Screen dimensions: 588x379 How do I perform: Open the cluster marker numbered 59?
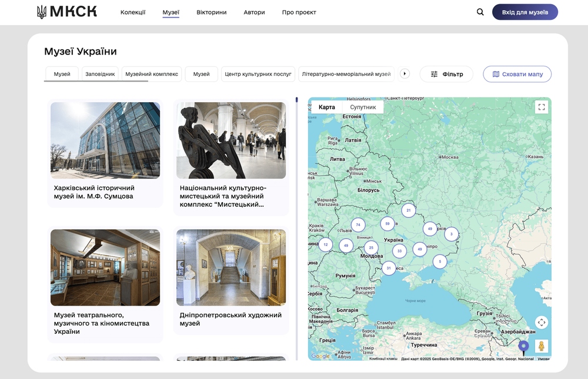pyautogui.click(x=387, y=224)
